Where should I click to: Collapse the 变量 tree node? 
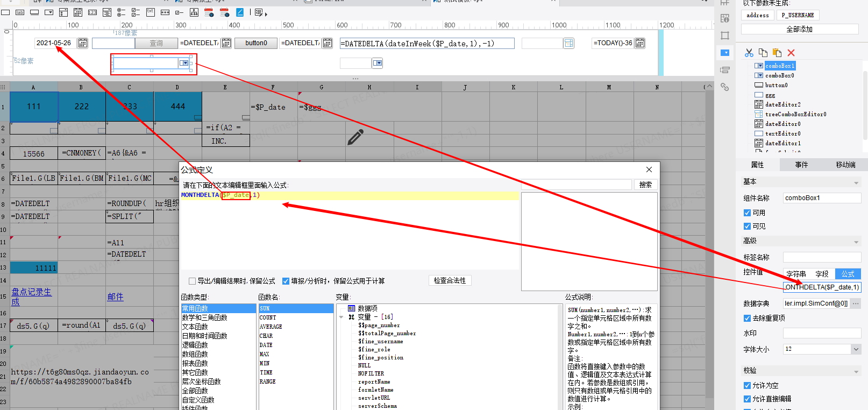[x=341, y=317]
